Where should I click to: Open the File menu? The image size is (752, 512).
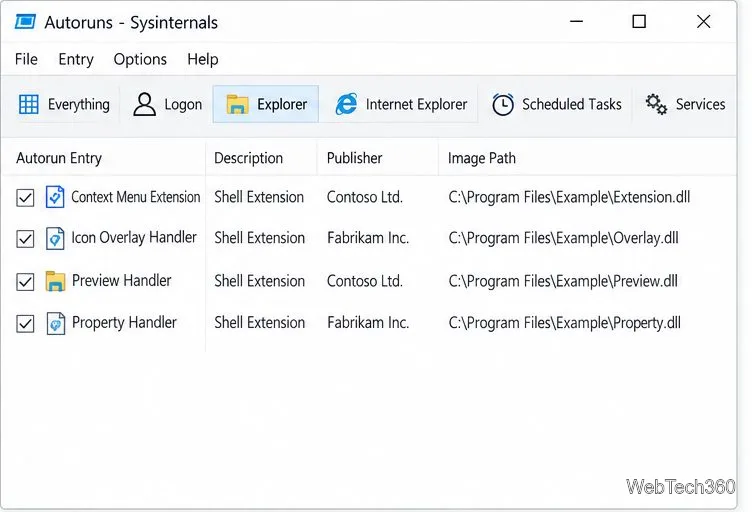click(x=26, y=59)
